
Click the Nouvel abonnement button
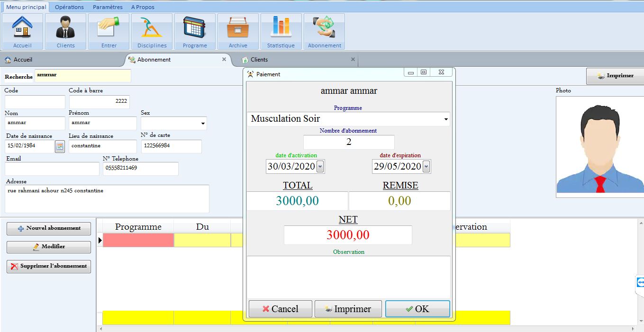[x=49, y=228]
